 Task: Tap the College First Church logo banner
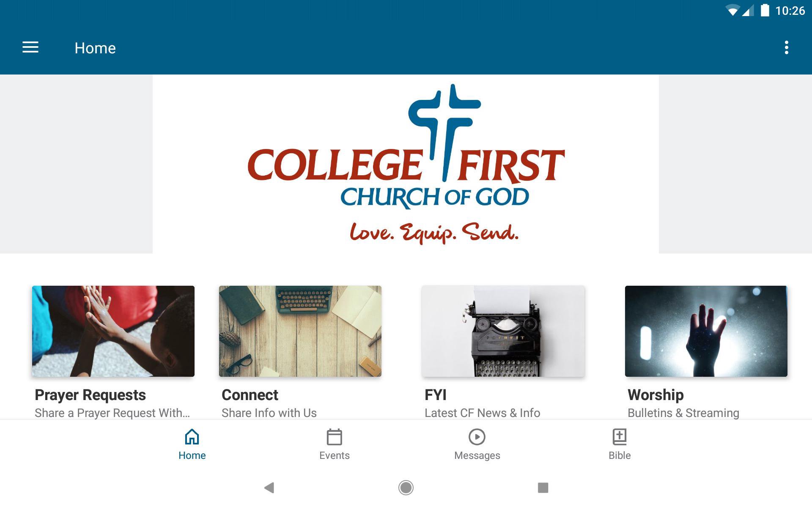click(406, 164)
